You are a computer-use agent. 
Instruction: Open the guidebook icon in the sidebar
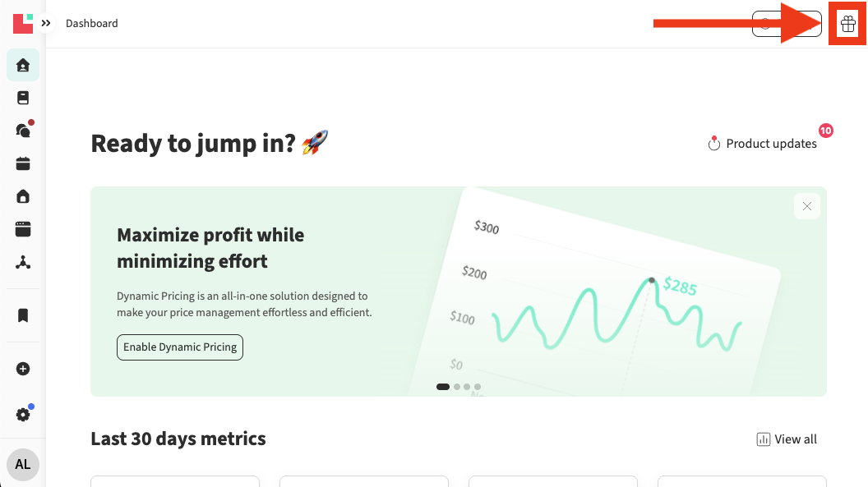tap(23, 98)
